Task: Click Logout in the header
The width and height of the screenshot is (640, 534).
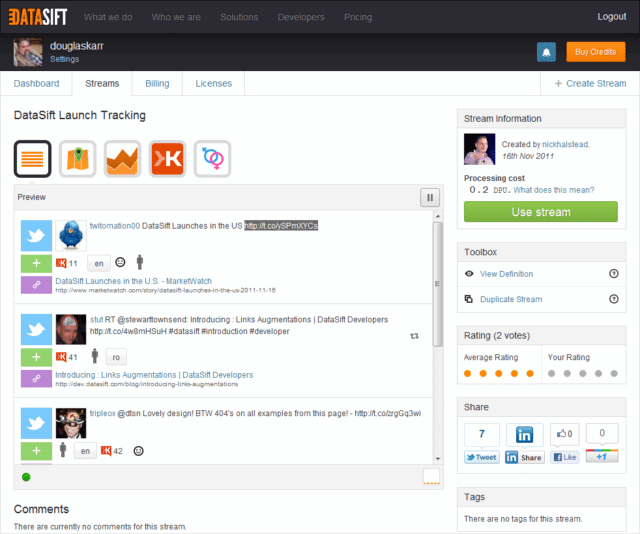Action: tap(611, 17)
